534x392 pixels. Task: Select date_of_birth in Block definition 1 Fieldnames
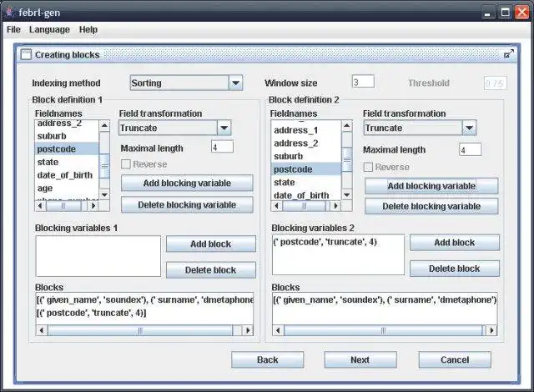point(67,175)
